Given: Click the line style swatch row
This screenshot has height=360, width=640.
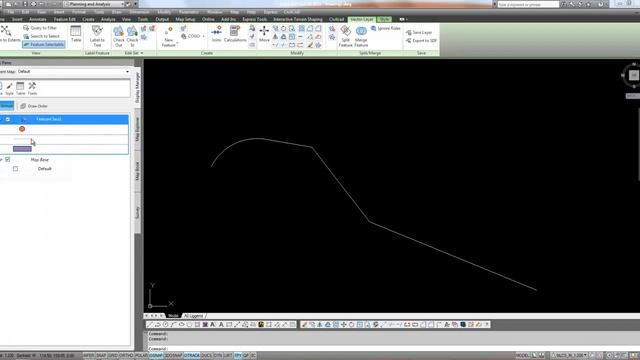Looking at the screenshot, I should pos(64,139).
